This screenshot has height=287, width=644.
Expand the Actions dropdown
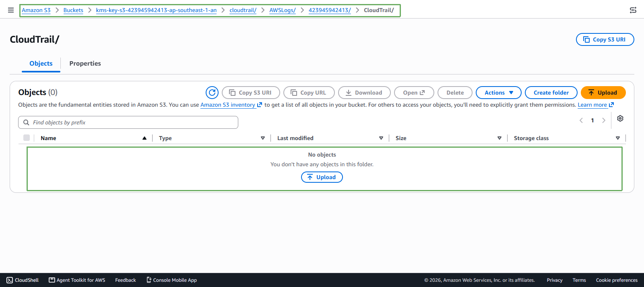499,93
